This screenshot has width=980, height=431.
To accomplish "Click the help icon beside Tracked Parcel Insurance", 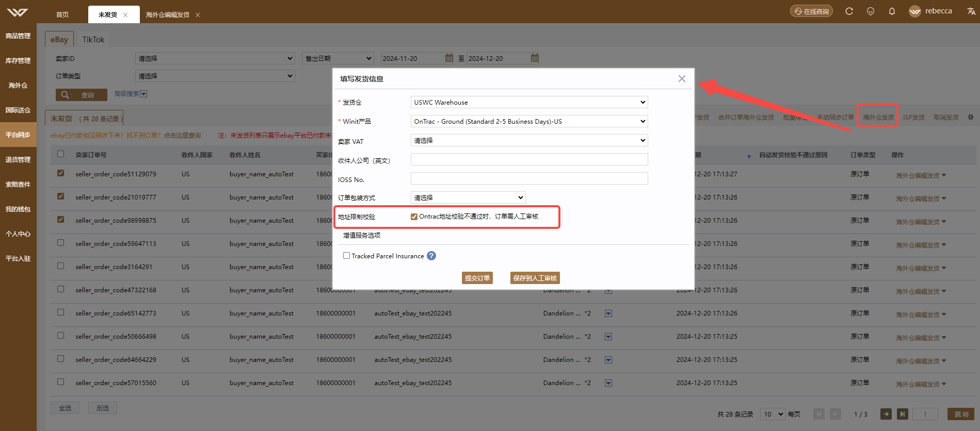I will click(x=431, y=256).
